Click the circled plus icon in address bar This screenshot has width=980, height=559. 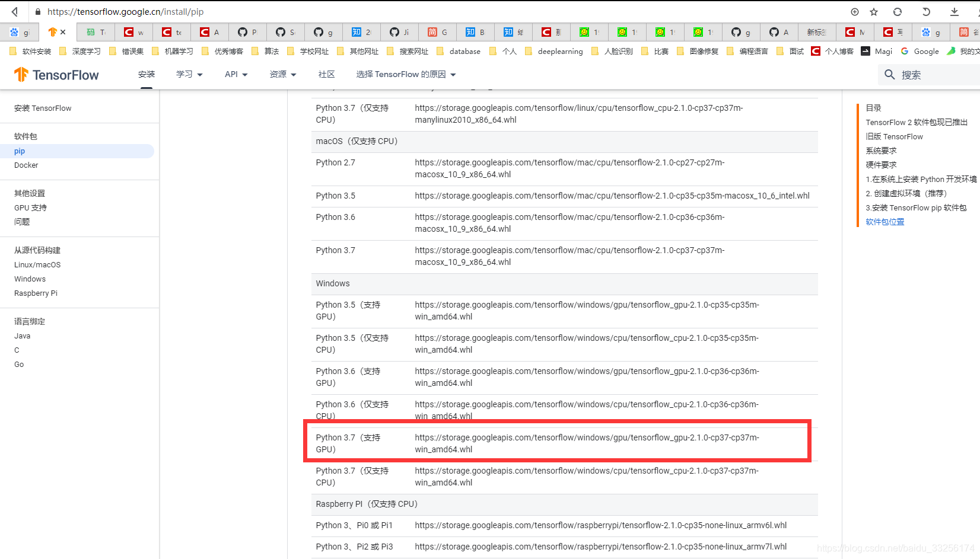pyautogui.click(x=855, y=12)
